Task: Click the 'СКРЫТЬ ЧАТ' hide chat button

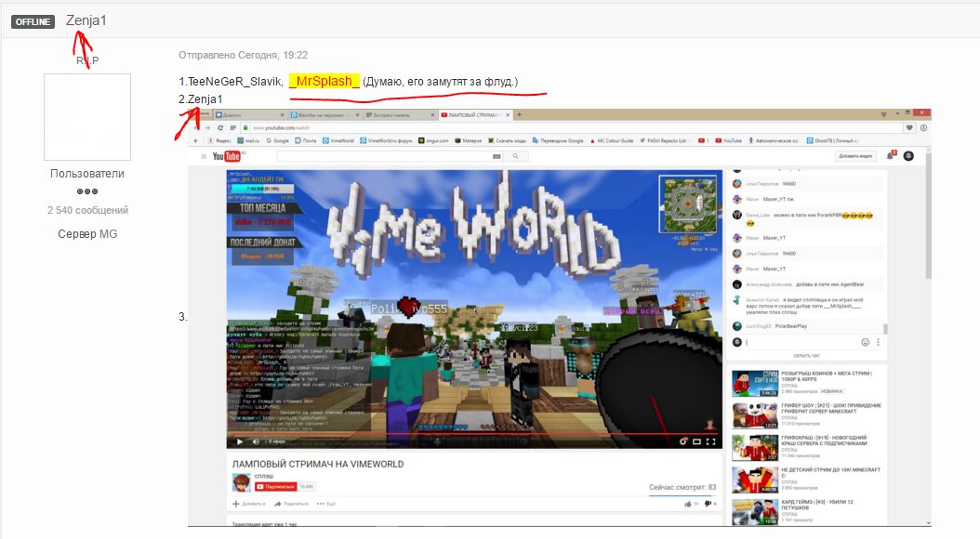Action: click(806, 356)
